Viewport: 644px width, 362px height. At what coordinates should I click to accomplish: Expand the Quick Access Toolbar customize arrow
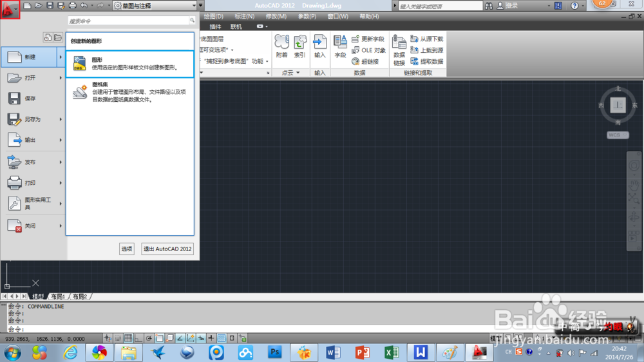(x=201, y=6)
